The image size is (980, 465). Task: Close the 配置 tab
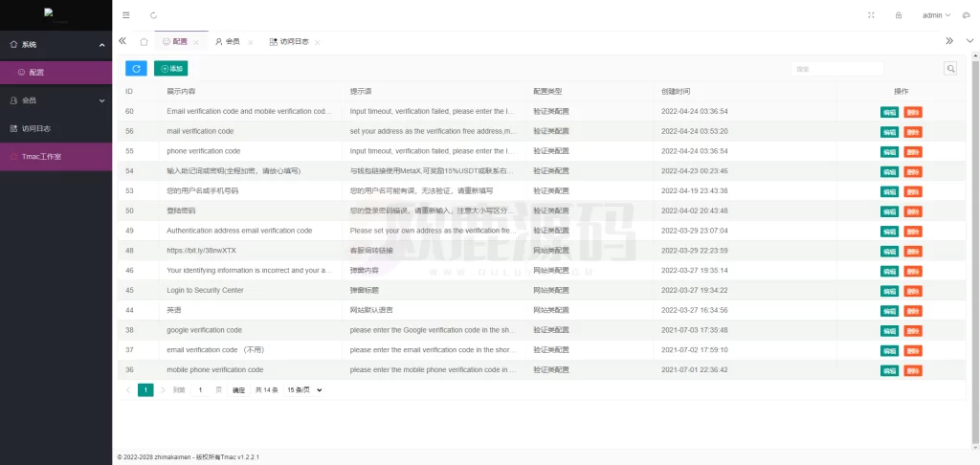195,42
